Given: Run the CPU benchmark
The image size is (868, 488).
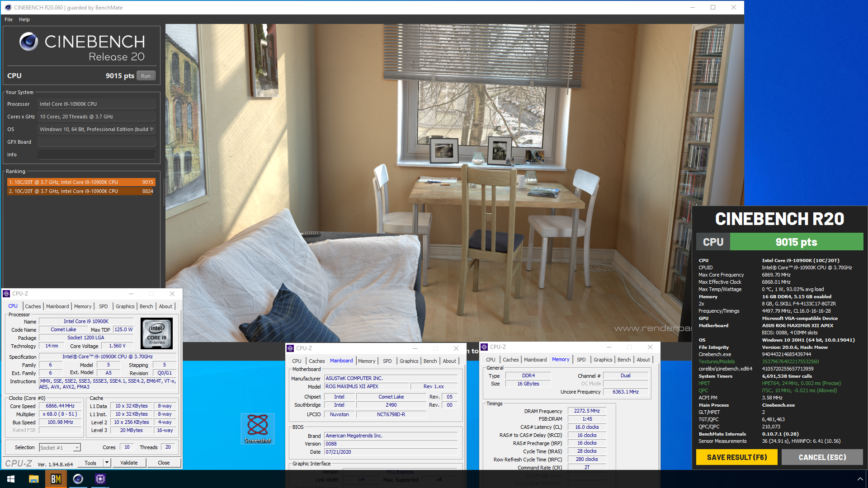Looking at the screenshot, I should (x=146, y=76).
